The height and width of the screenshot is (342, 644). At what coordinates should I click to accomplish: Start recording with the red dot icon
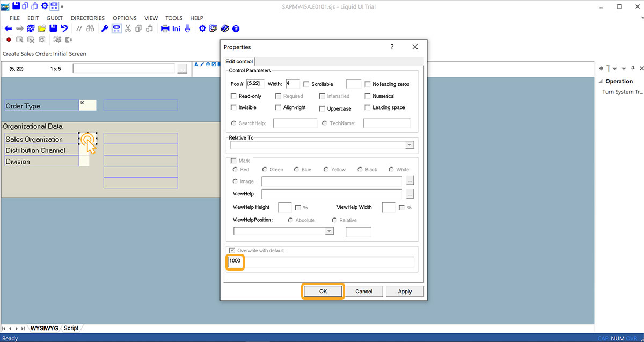9,40
